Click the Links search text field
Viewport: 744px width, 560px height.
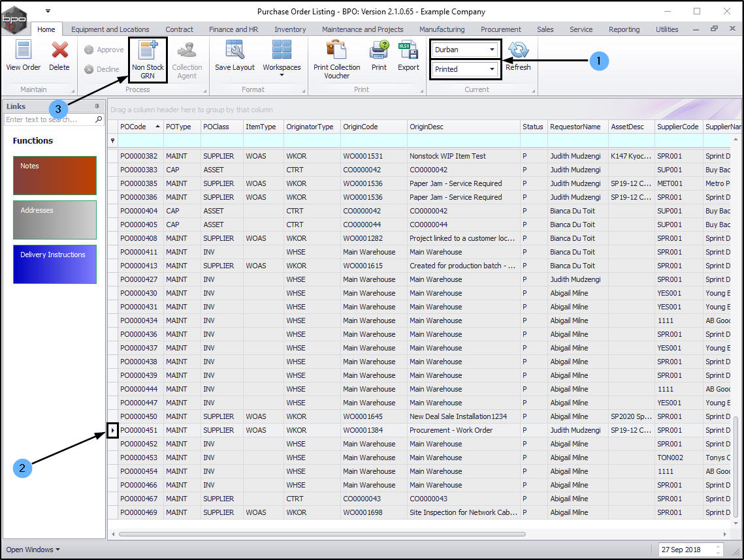[x=49, y=119]
